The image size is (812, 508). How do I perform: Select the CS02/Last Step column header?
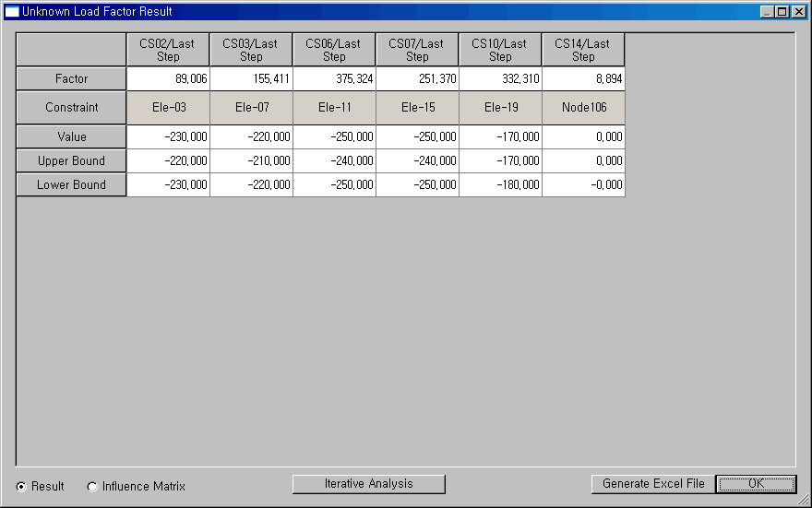pyautogui.click(x=168, y=50)
